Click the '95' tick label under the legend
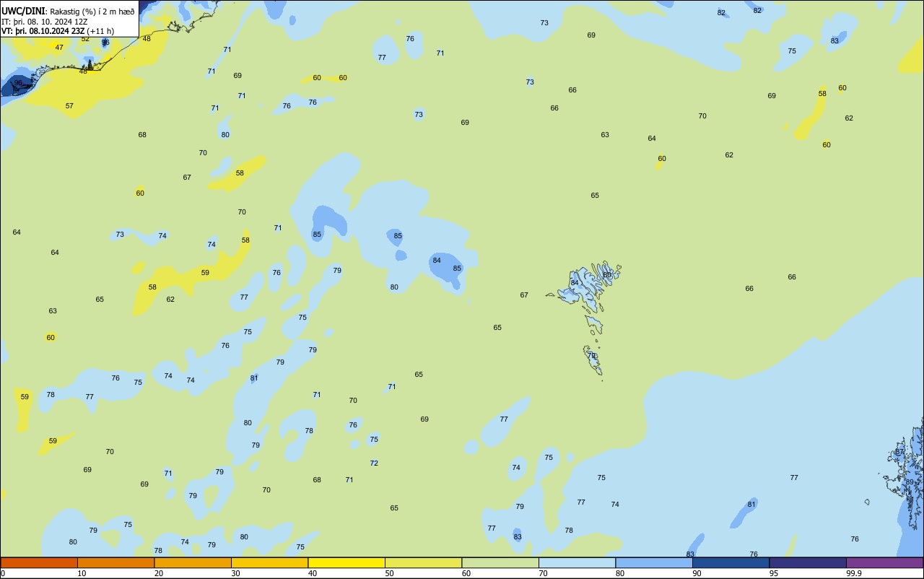The height and width of the screenshot is (579, 924). pos(774,573)
